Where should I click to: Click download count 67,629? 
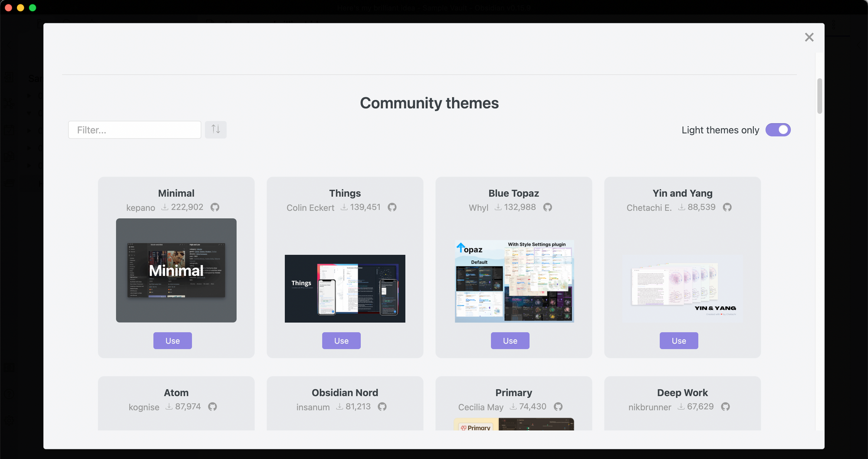tap(700, 407)
